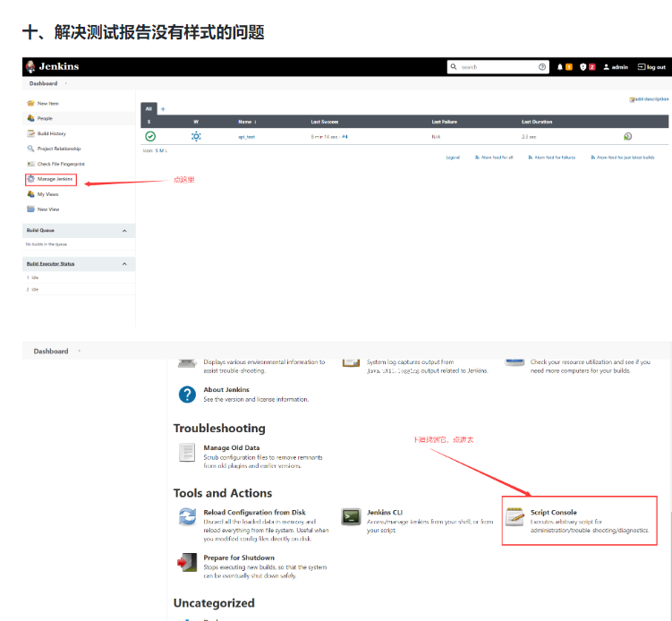672x621 pixels.
Task: Click the Manage Jenkins gear icon
Action: [30, 179]
